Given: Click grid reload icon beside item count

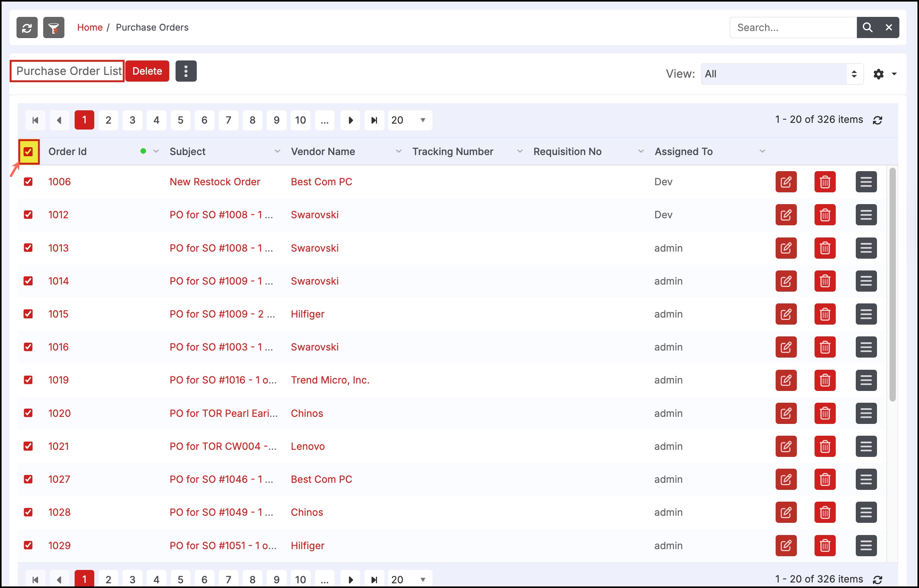Looking at the screenshot, I should point(878,120).
